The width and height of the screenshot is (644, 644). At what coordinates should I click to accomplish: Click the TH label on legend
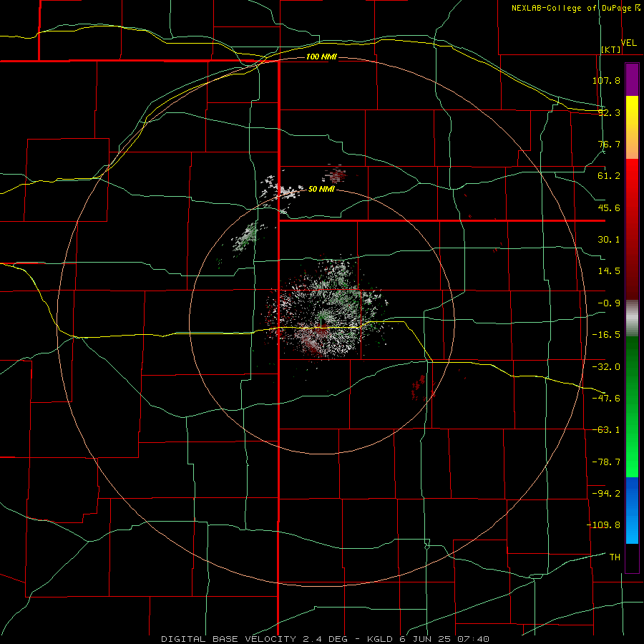pyautogui.click(x=615, y=557)
